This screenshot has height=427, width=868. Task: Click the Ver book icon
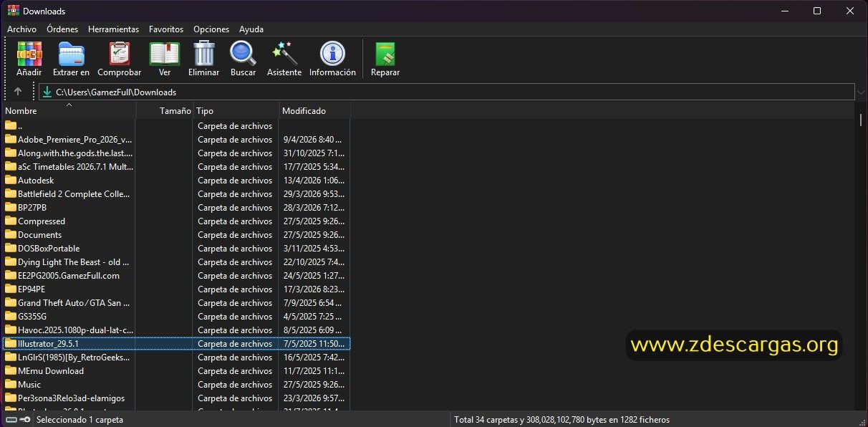(x=165, y=54)
